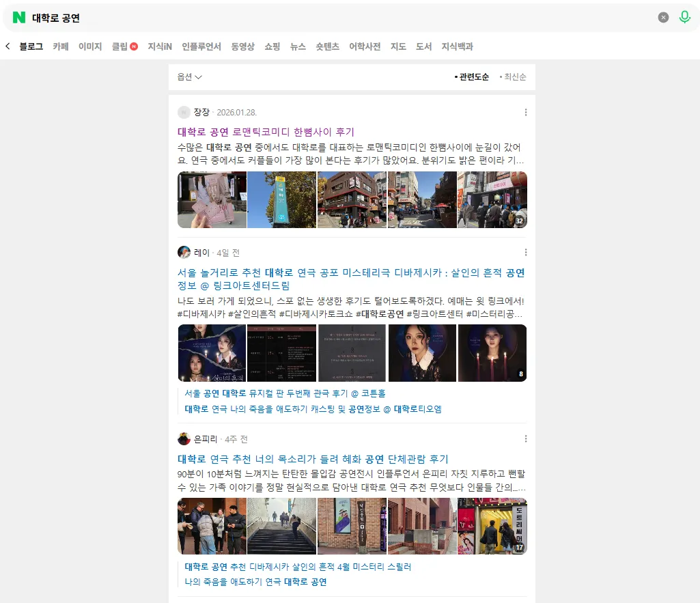The height and width of the screenshot is (603, 700).
Task: Open the thumbnail with the 8 photo count
Action: (x=492, y=353)
